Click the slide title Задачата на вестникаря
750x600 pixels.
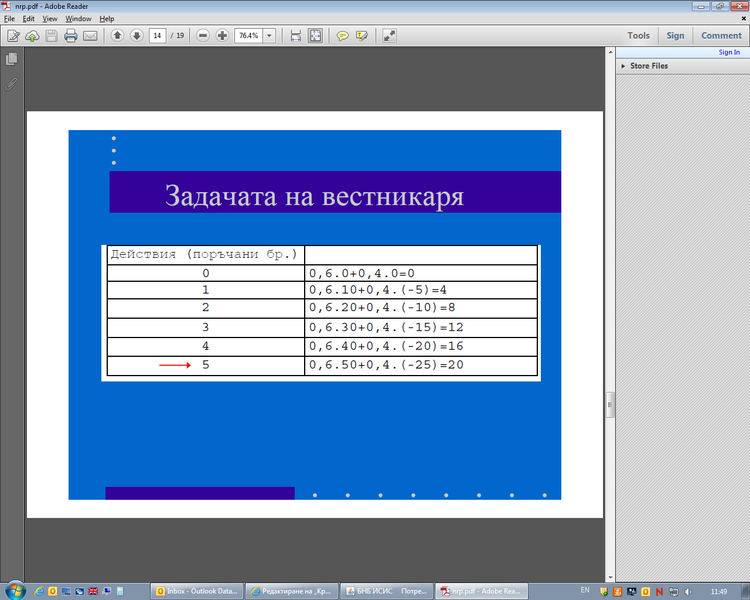(x=314, y=196)
